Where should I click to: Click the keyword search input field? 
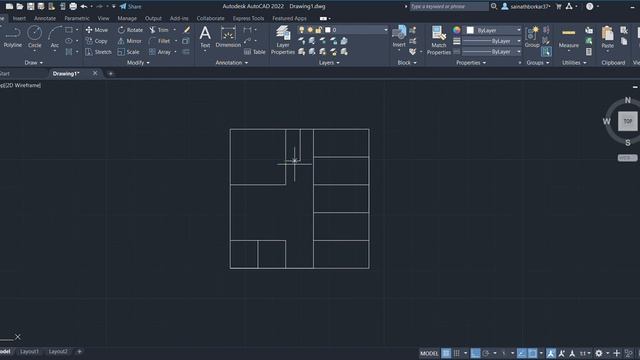click(449, 7)
